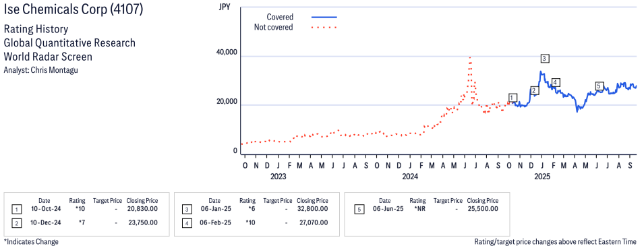This screenshot has height=246, width=644.
Task: Click the date 06-Feb-25
Action: point(215,222)
